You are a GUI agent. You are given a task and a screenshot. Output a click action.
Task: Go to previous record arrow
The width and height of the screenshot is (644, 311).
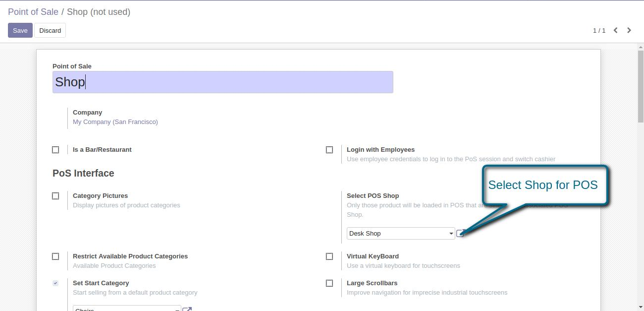pyautogui.click(x=616, y=30)
